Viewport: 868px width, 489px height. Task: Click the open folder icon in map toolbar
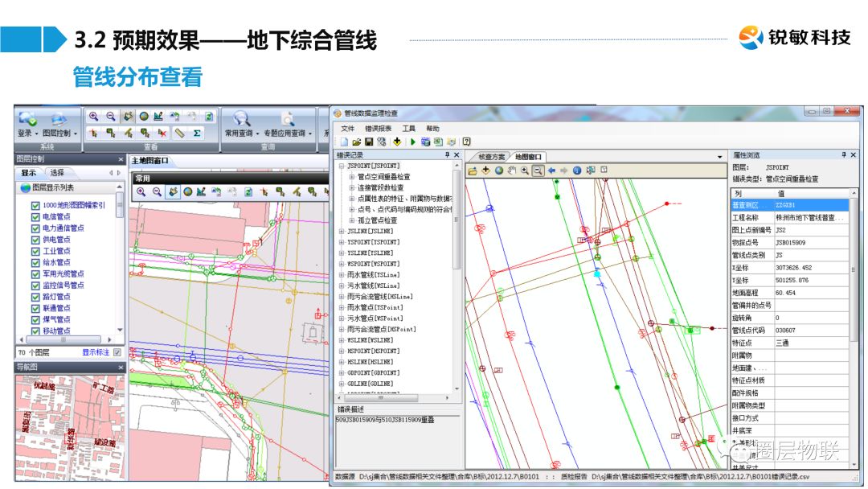pyautogui.click(x=473, y=171)
